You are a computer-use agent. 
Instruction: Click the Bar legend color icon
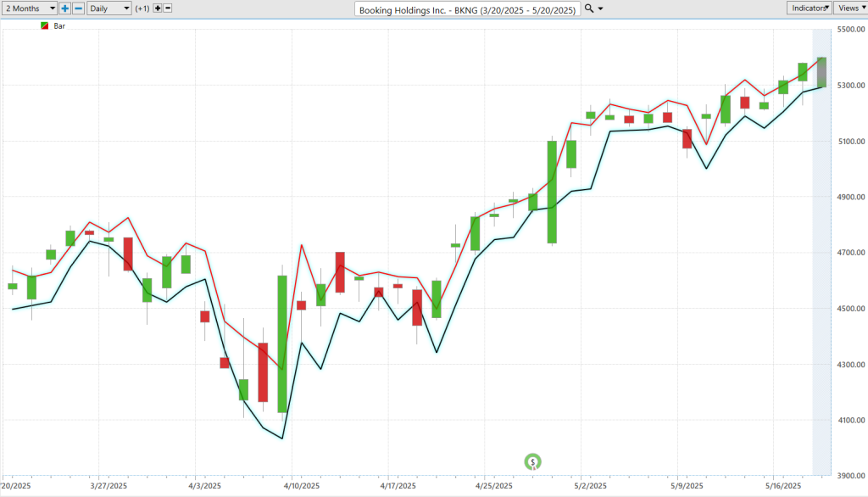(x=45, y=26)
